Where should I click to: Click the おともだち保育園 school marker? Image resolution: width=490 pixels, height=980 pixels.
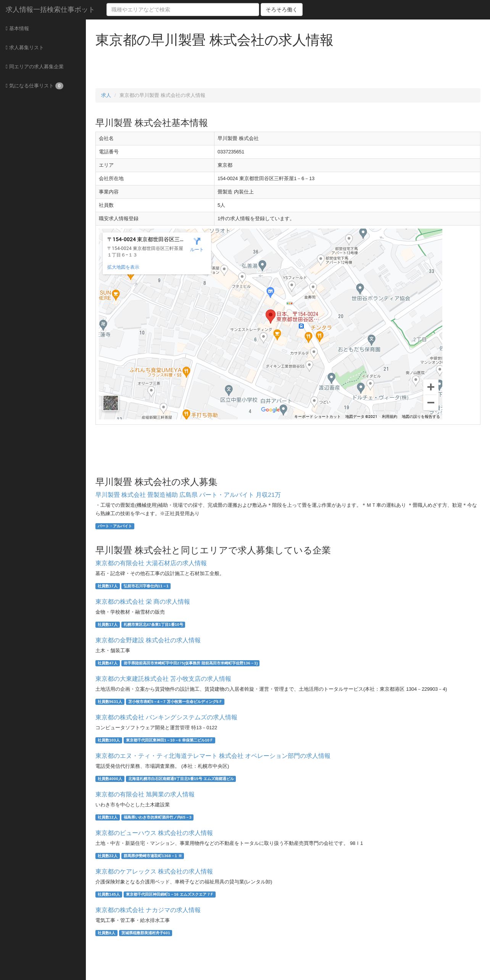(371, 339)
